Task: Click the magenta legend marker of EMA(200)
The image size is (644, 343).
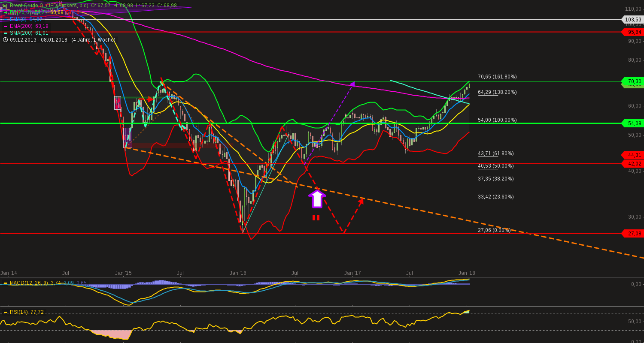Action: click(x=5, y=26)
